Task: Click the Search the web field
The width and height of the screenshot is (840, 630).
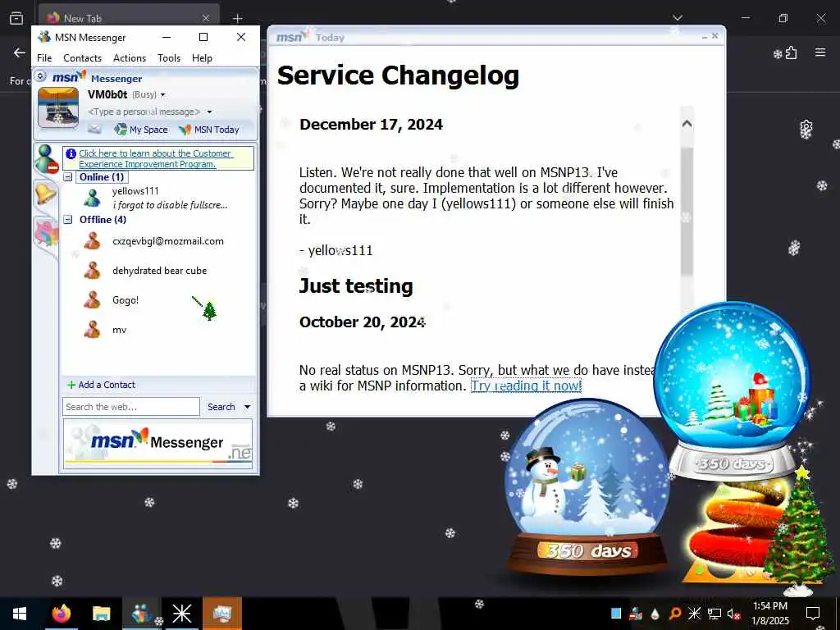Action: [131, 407]
